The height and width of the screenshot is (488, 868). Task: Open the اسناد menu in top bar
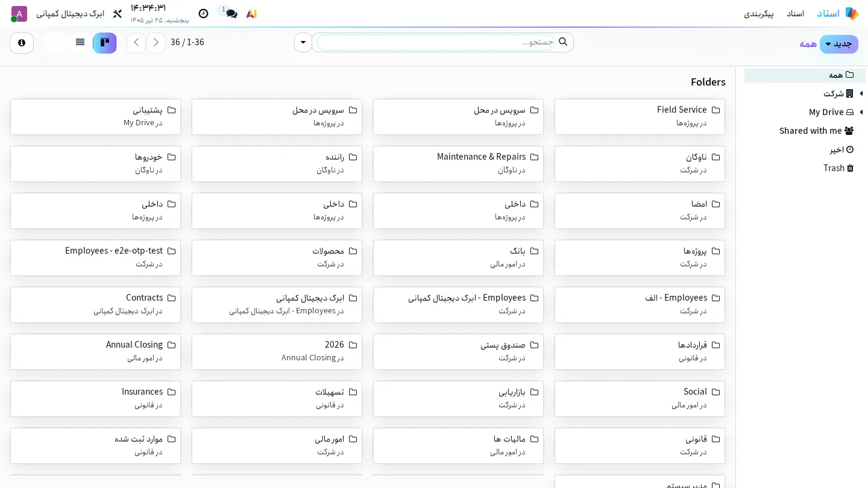click(795, 13)
